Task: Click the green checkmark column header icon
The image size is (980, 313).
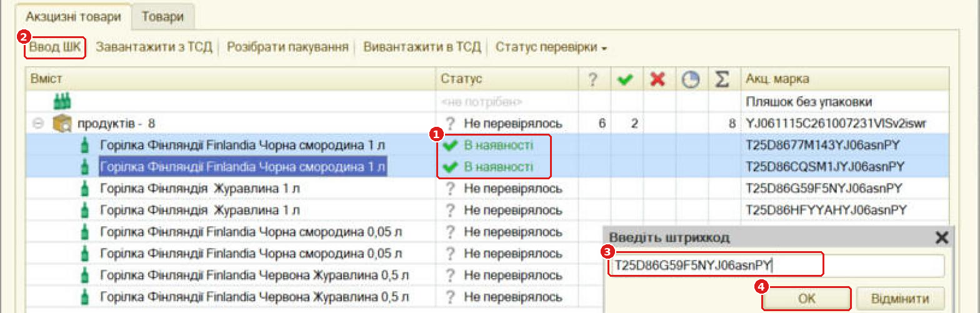Action: click(624, 79)
